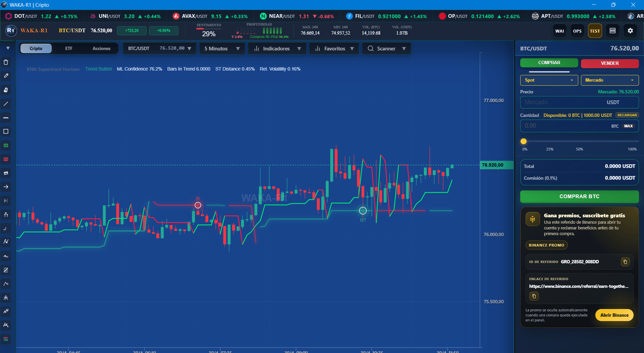The height and width of the screenshot is (353, 644).
Task: Click the AVAX/USDT ticker item
Action: click(210, 16)
